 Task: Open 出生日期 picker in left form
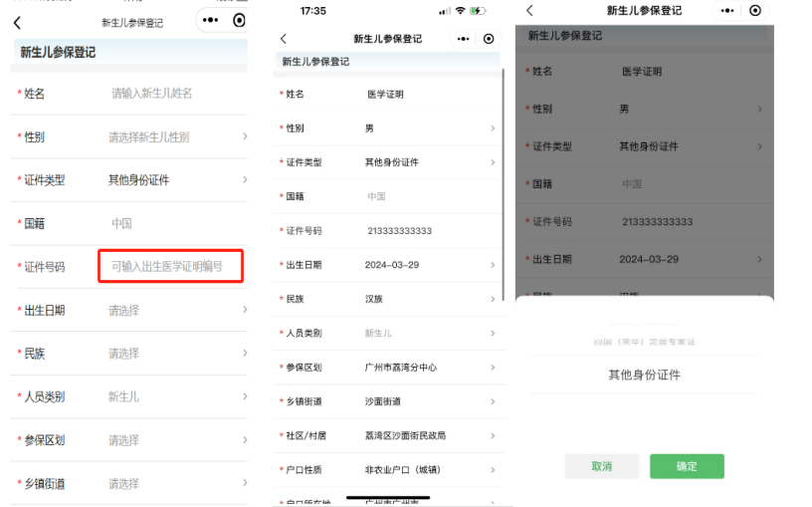click(129, 311)
